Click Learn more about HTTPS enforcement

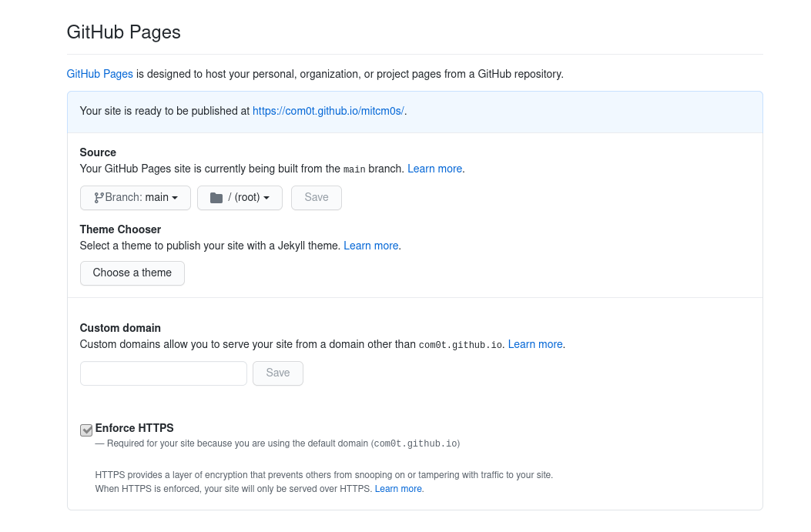[x=398, y=489]
